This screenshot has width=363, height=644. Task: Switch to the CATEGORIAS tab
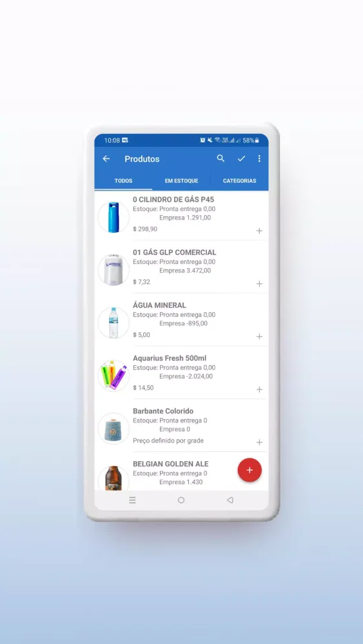click(x=239, y=181)
